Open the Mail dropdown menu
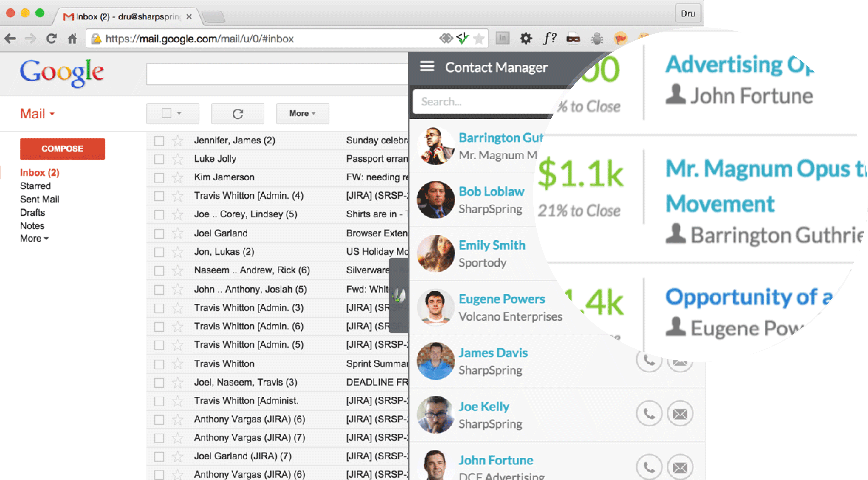This screenshot has width=868, height=480. pyautogui.click(x=37, y=114)
